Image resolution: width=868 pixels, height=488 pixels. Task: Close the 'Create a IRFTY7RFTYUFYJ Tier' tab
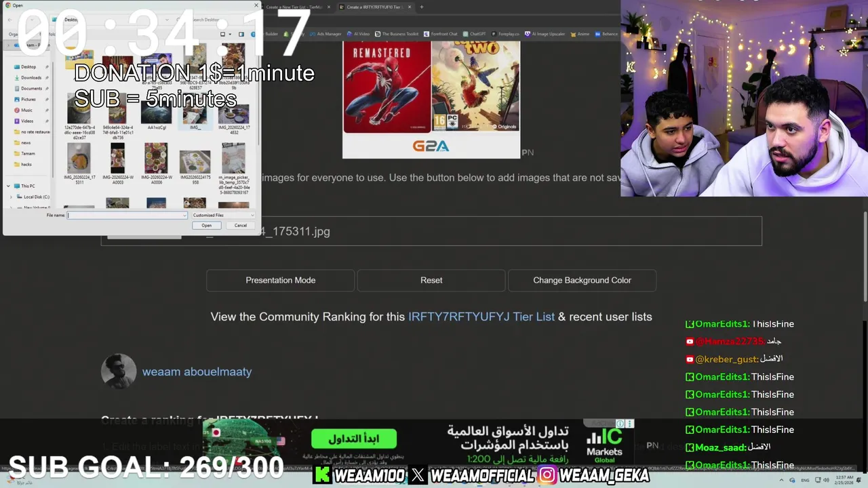(410, 7)
